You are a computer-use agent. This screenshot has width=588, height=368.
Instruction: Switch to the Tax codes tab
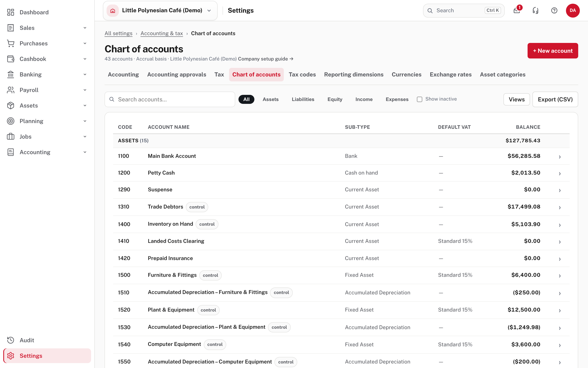(302, 74)
